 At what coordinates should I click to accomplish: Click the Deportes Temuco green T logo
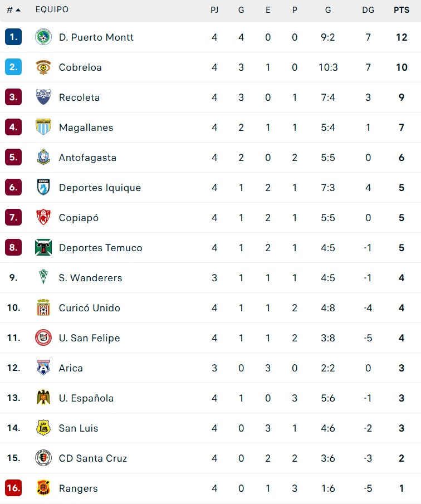click(43, 248)
